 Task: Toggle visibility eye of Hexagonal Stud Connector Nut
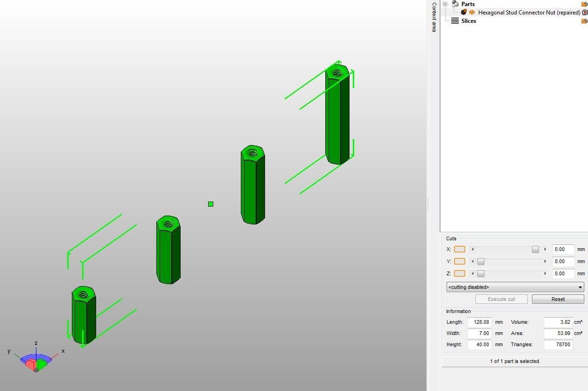(x=472, y=12)
